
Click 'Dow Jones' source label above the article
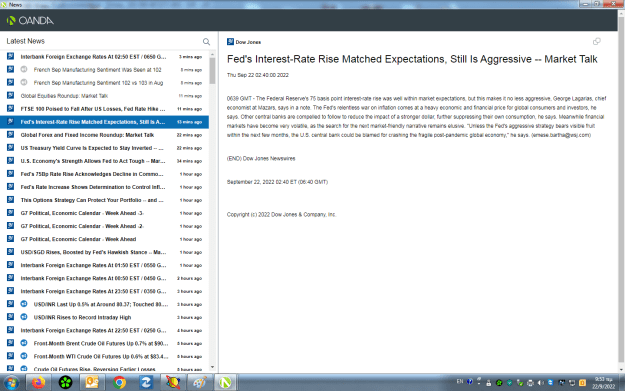(248, 42)
